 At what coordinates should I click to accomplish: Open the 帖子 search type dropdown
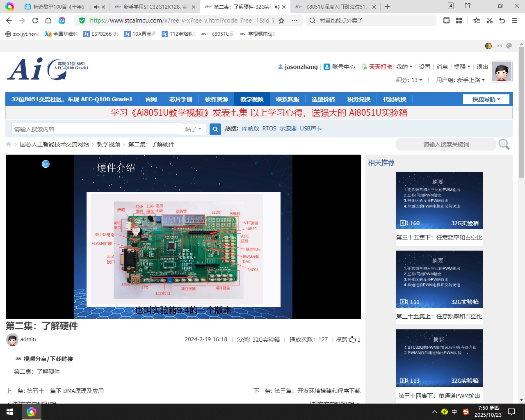[193, 129]
